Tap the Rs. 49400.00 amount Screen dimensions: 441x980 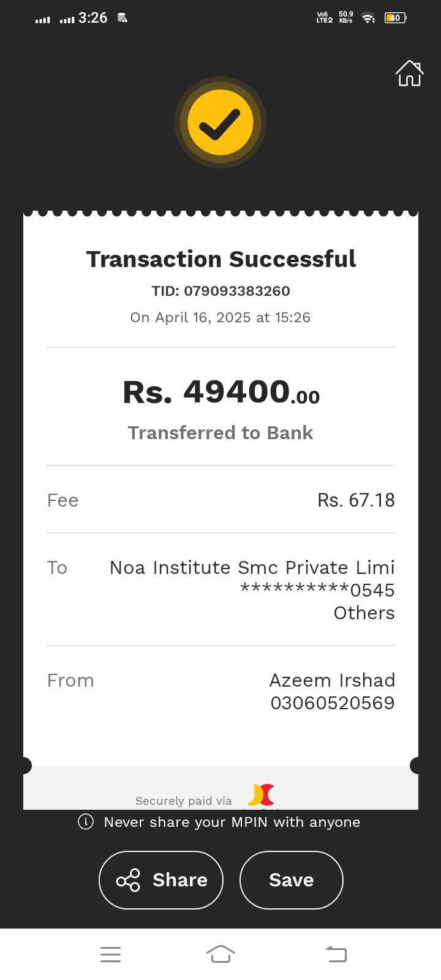click(221, 392)
